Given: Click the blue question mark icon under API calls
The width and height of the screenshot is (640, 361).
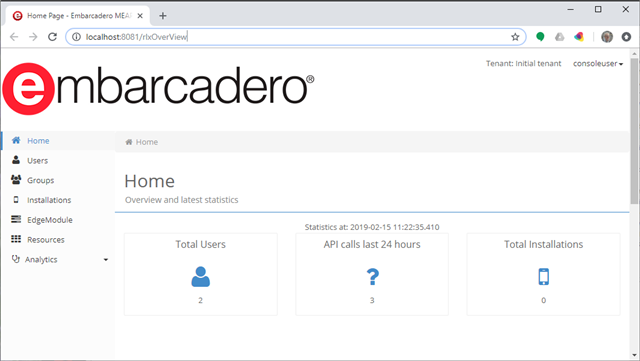Looking at the screenshot, I should 372,276.
